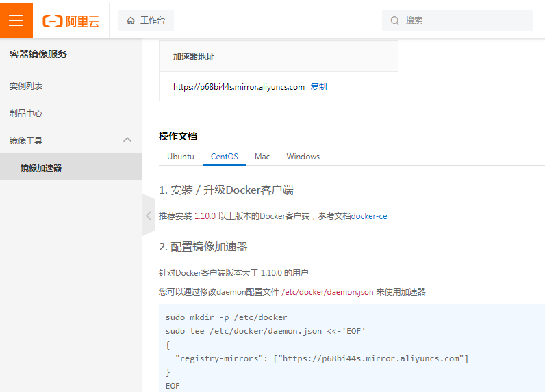This screenshot has width=545, height=392.
Task: Collapse the sidebar with arrow handle
Action: pyautogui.click(x=149, y=215)
